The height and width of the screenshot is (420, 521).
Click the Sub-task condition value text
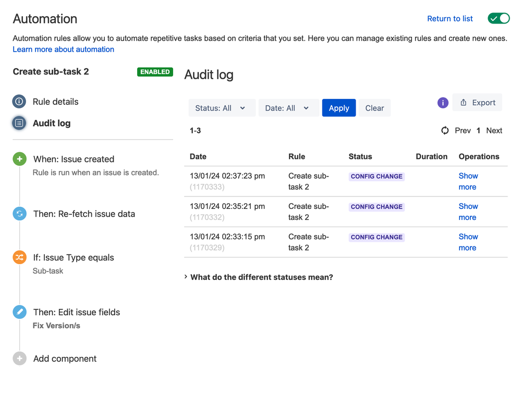(48, 271)
